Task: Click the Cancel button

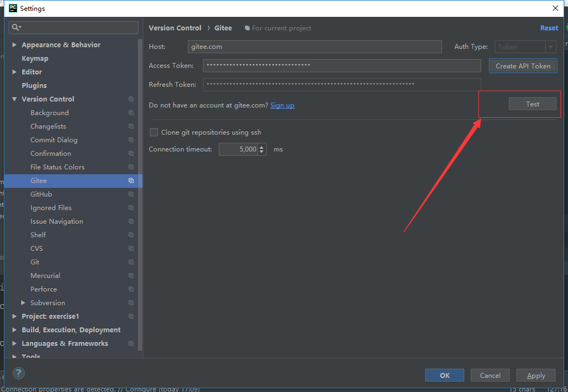Action: pyautogui.click(x=490, y=375)
